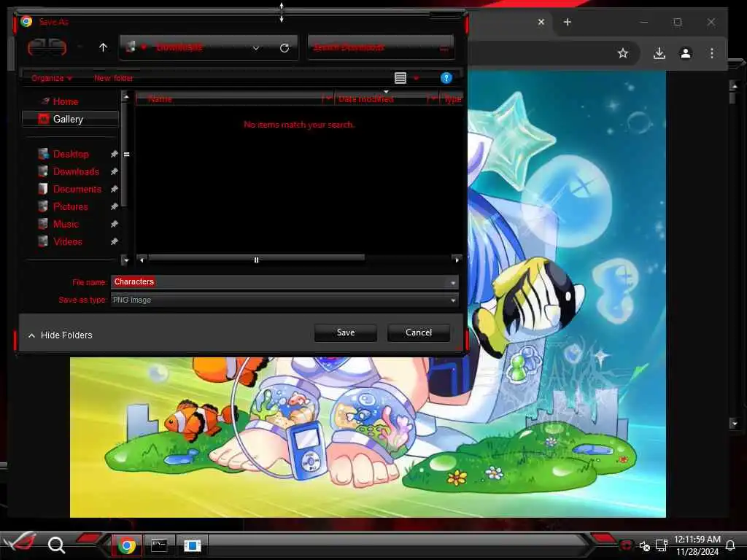Viewport: 747px width, 560px height.
Task: Open the Desktop quick access folder
Action: click(x=71, y=155)
